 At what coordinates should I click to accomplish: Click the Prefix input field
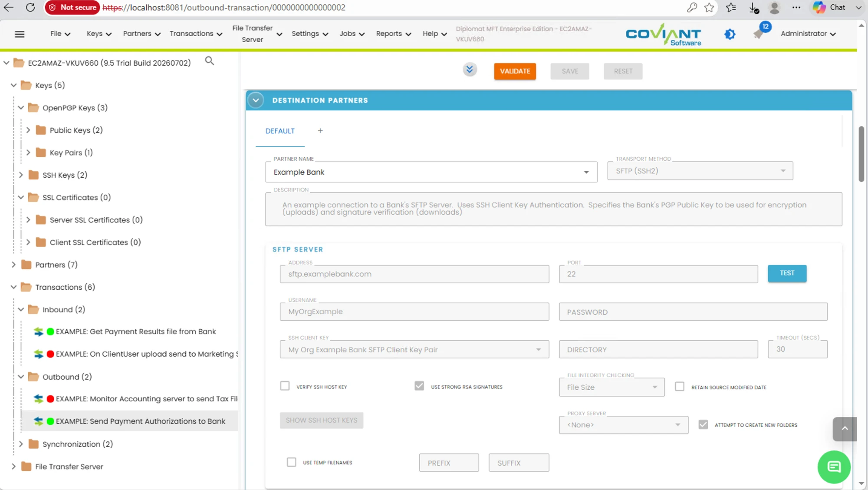(449, 463)
